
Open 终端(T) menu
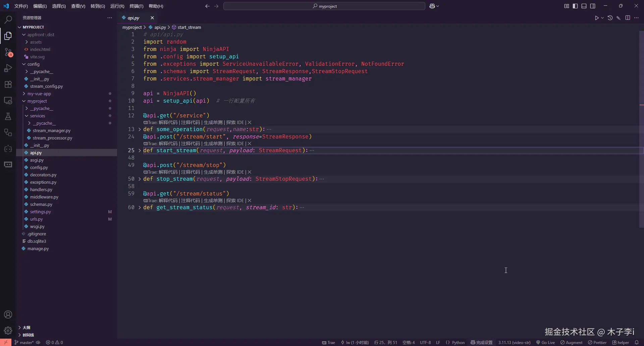(136, 6)
